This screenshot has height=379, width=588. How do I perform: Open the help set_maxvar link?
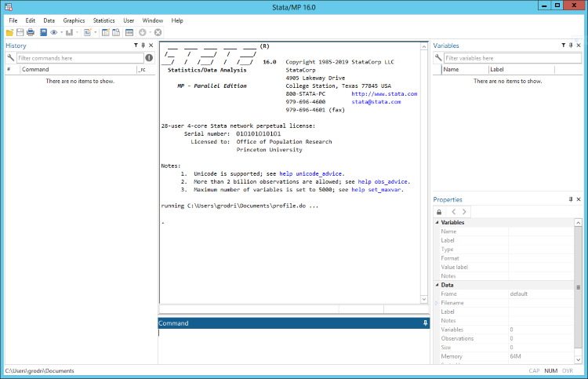[376, 190]
